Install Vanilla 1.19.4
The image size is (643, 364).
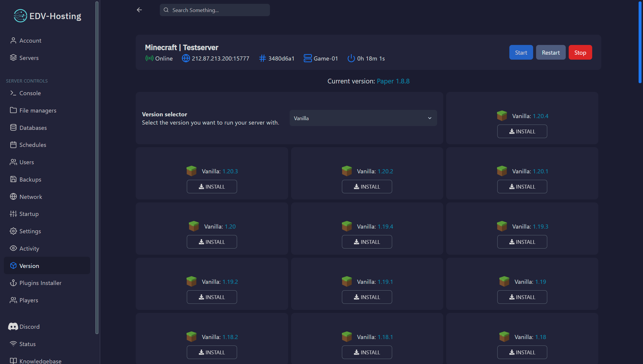click(367, 242)
